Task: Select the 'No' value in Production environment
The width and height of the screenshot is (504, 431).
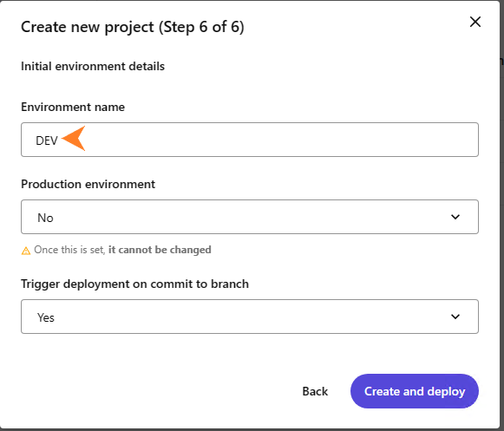Action: coord(45,218)
